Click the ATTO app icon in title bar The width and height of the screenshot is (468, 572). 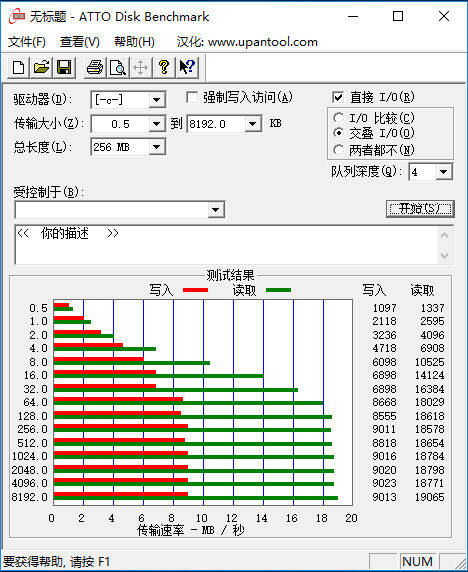pos(17,16)
